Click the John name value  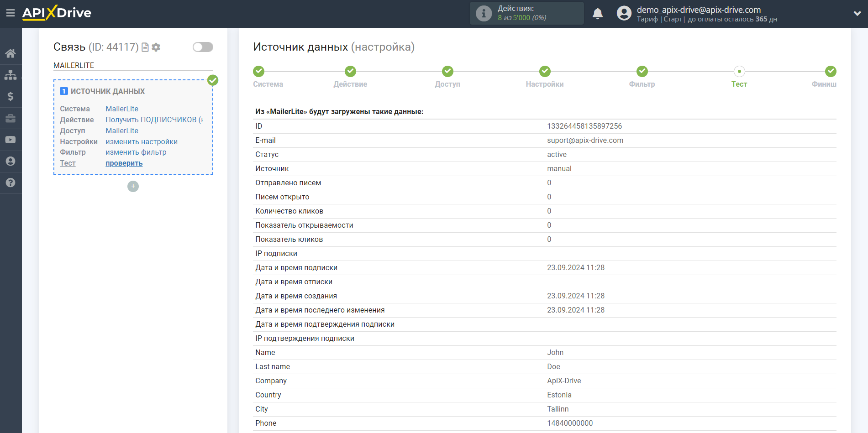coord(555,352)
